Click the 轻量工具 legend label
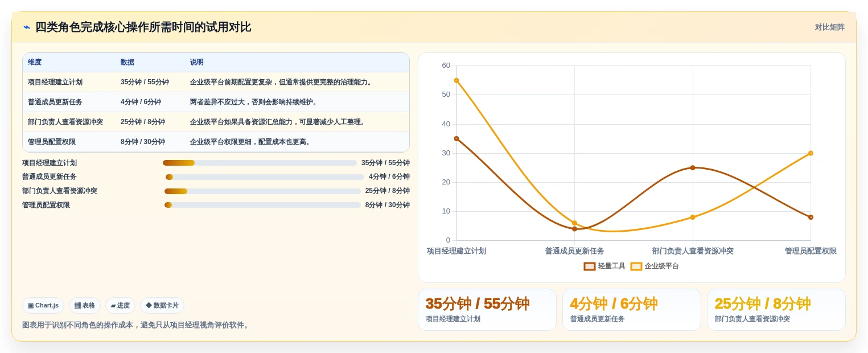The height and width of the screenshot is (353, 868). [612, 266]
